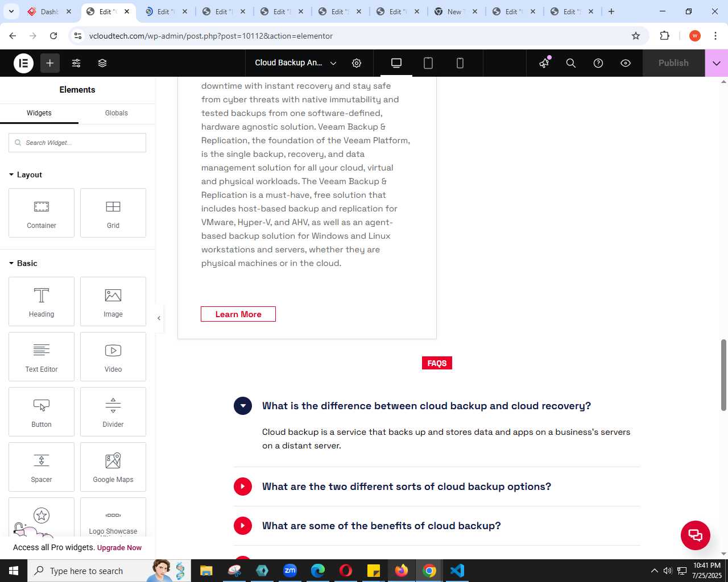This screenshot has height=582, width=728.
Task: Click the address bar URL
Action: (211, 36)
